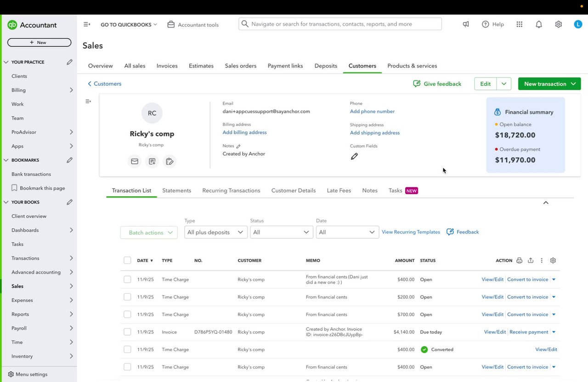Viewport: 588px width, 382px height.
Task: Click the search bar for transactions and contacts
Action: click(x=340, y=24)
